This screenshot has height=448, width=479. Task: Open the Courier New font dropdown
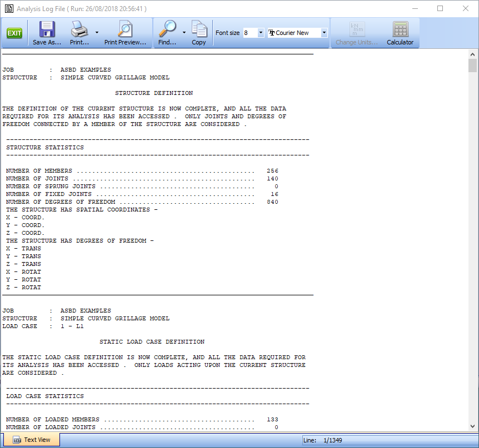click(324, 33)
